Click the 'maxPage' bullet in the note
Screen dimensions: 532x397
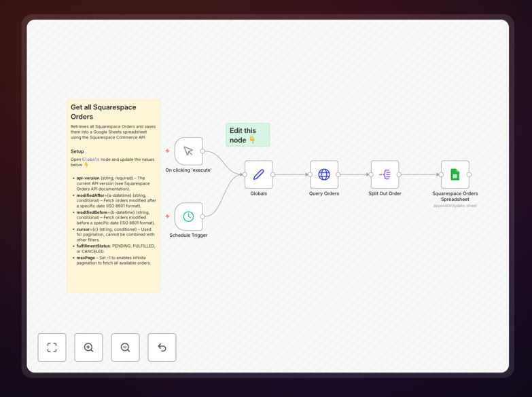pyautogui.click(x=112, y=261)
